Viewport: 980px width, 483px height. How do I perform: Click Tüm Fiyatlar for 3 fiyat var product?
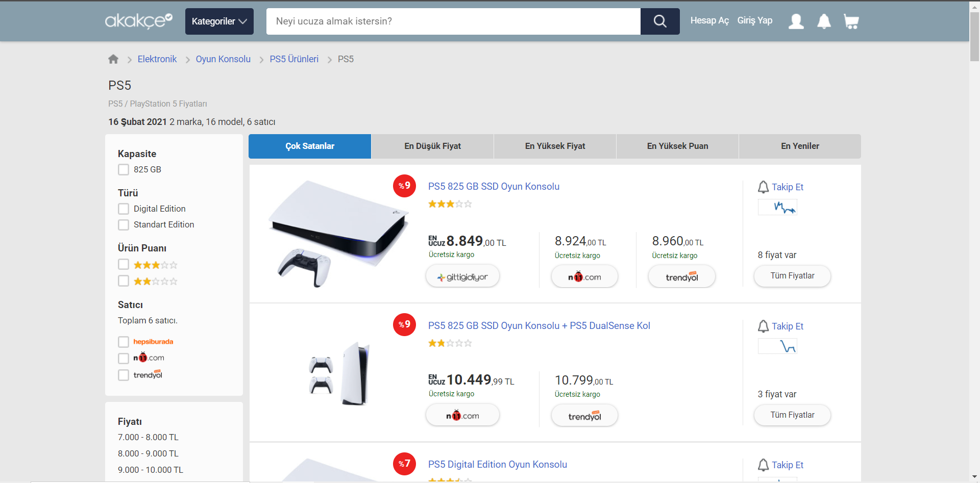[792, 415]
